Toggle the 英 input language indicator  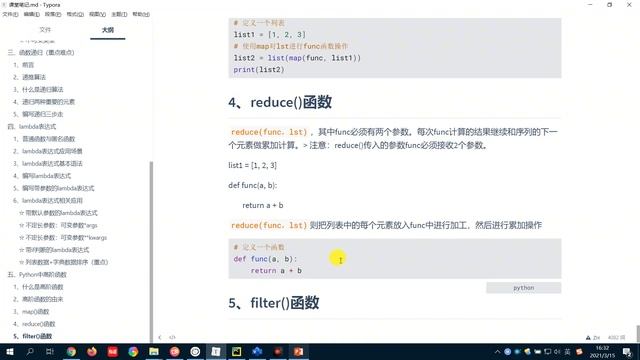pos(567,351)
